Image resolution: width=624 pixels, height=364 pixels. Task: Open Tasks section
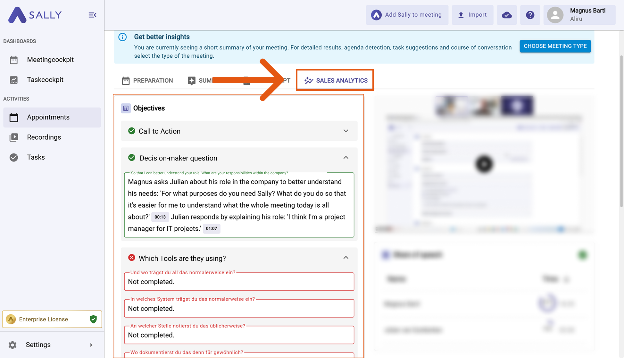pos(52,157)
